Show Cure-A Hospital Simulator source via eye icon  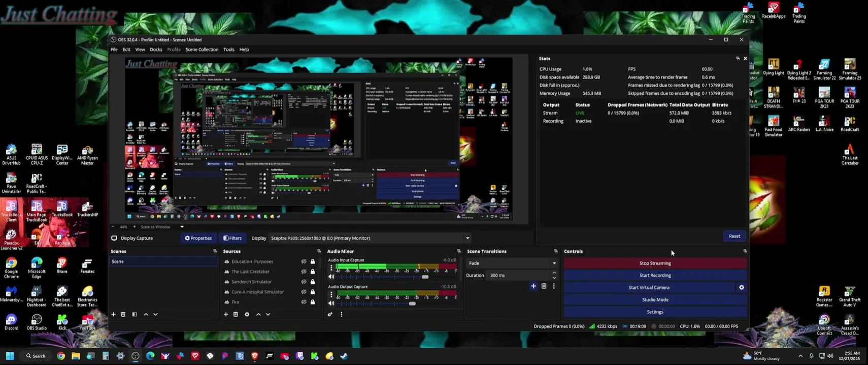coord(304,292)
